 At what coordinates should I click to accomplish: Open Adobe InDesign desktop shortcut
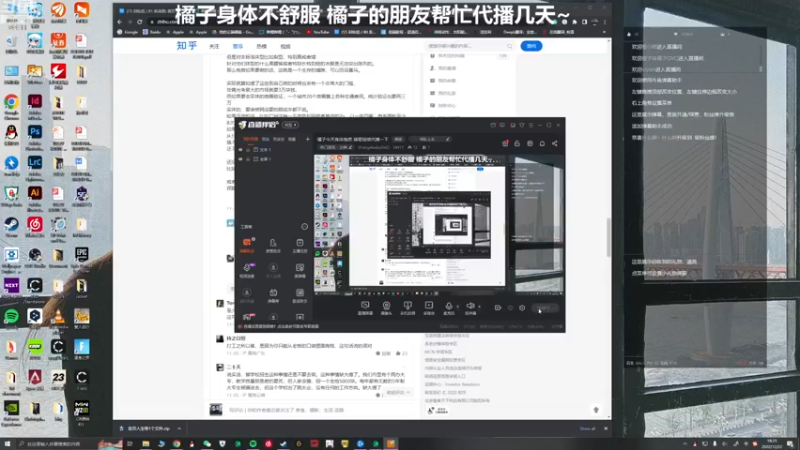pyautogui.click(x=35, y=106)
